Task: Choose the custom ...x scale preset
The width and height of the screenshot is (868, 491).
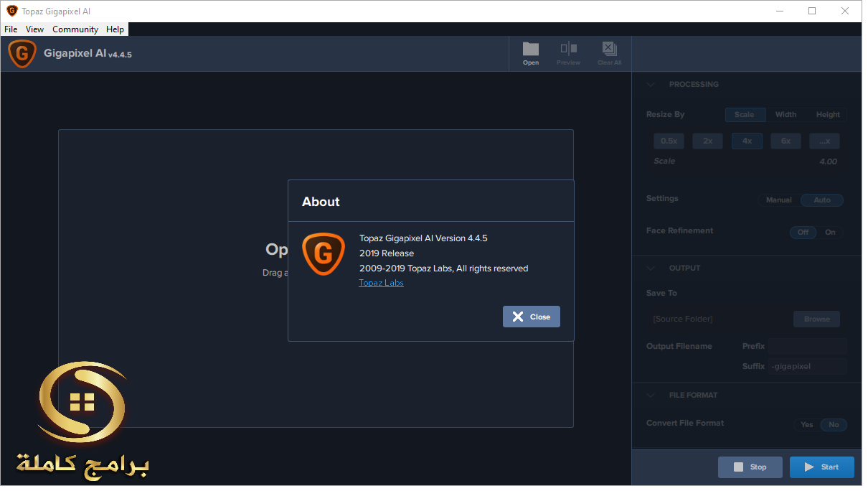Action: click(x=824, y=141)
